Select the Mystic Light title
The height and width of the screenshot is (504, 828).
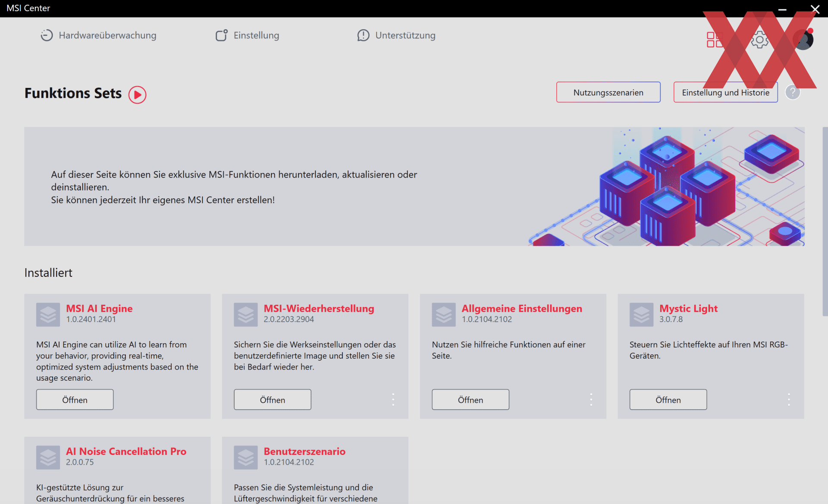pos(689,309)
